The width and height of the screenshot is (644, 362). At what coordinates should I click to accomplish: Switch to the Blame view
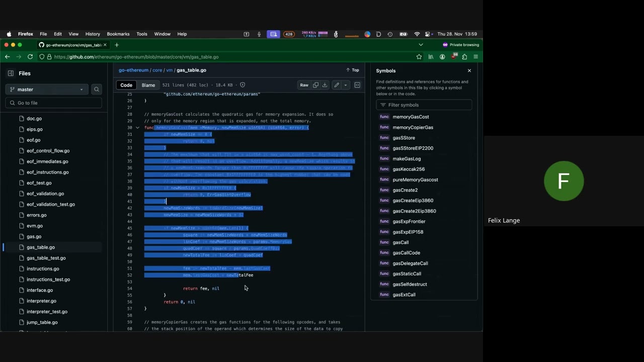[148, 85]
